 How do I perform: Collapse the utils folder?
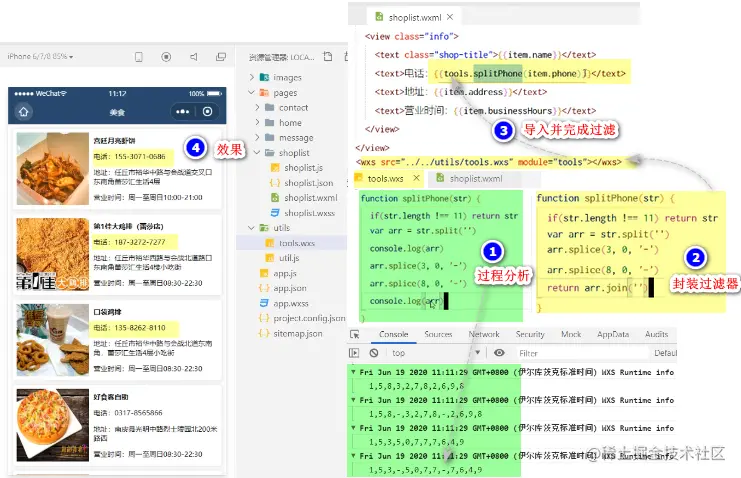click(251, 228)
